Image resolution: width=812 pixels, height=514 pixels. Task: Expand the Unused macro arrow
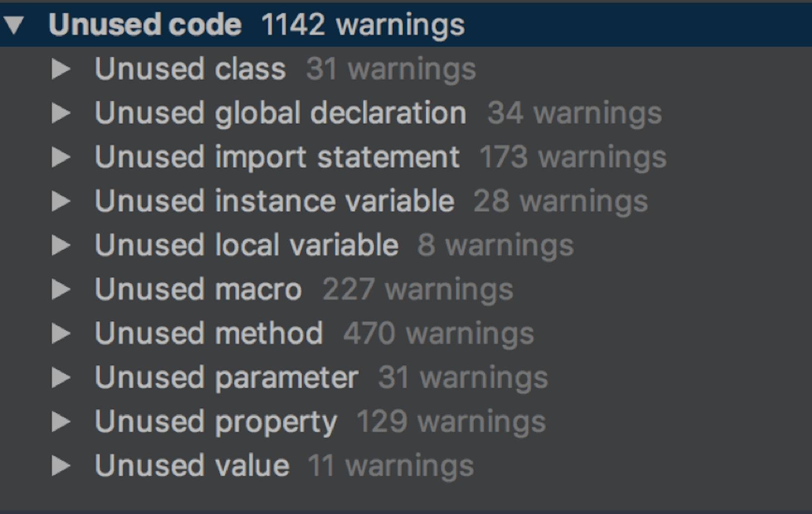click(61, 289)
